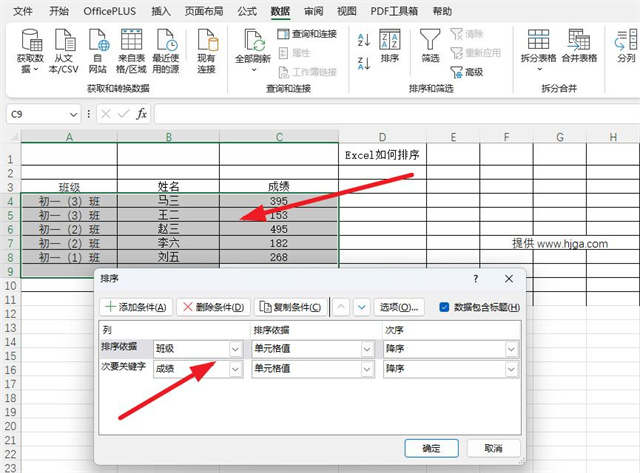Click the fx insert function icon
The height and width of the screenshot is (473, 640).
(x=141, y=114)
